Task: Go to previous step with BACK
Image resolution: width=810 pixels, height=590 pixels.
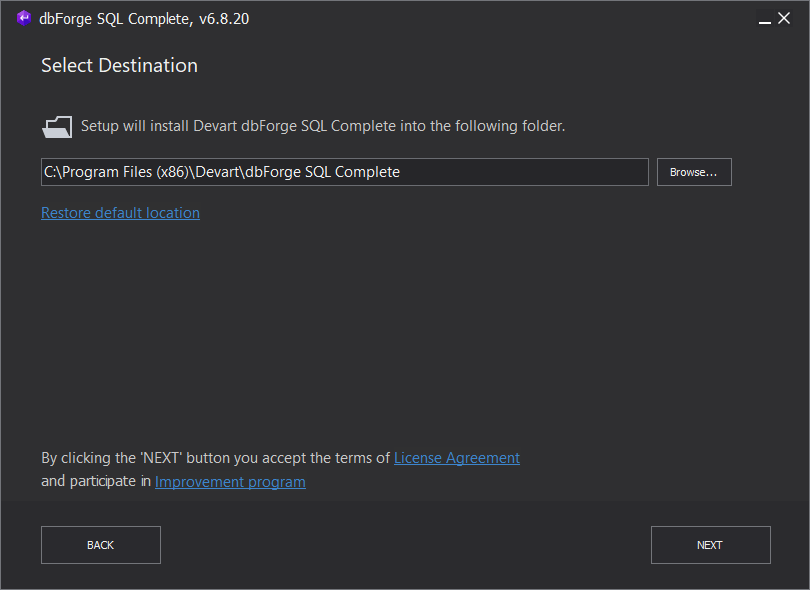Action: click(101, 545)
